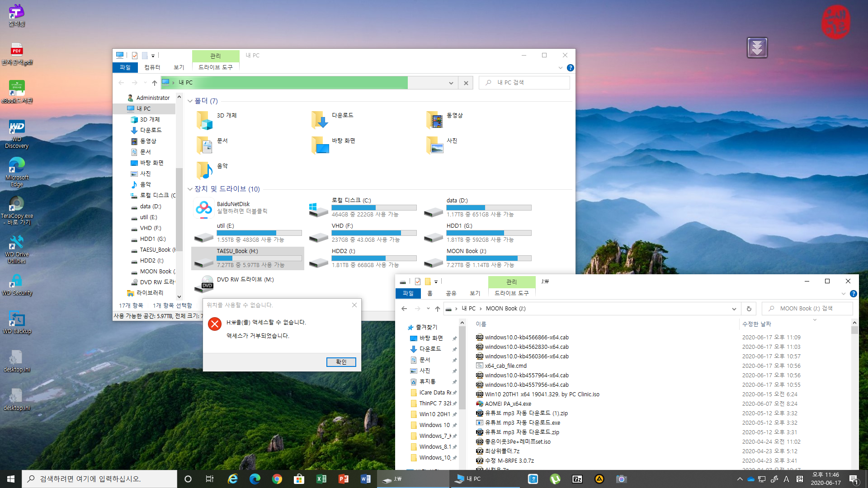
Task: Open 드라이브 도구 tab in 내 PC window
Action: click(216, 67)
